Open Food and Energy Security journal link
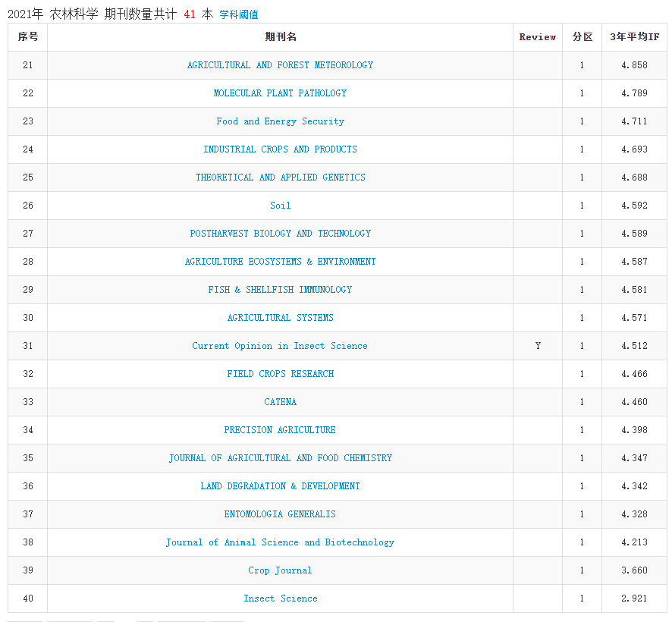 tap(281, 121)
